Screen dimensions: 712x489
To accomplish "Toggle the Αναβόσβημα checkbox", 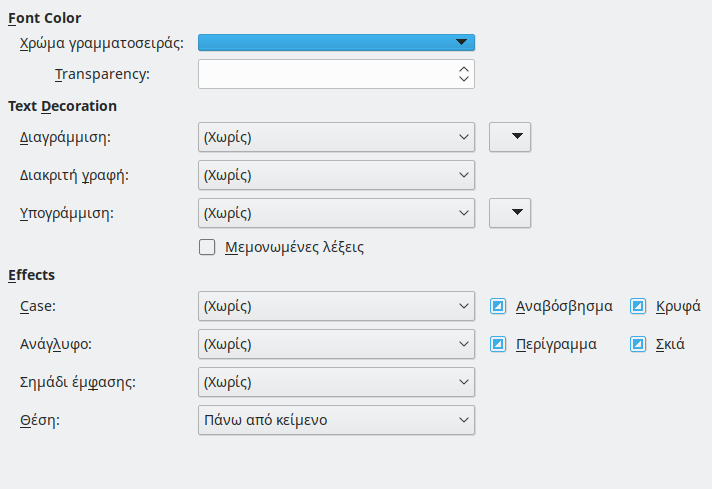I will [x=498, y=306].
